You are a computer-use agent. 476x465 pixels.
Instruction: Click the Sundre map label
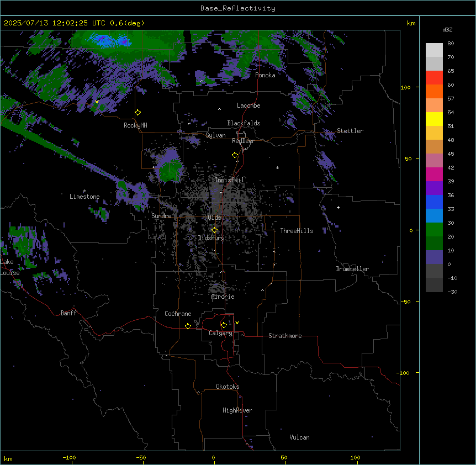pyautogui.click(x=161, y=216)
